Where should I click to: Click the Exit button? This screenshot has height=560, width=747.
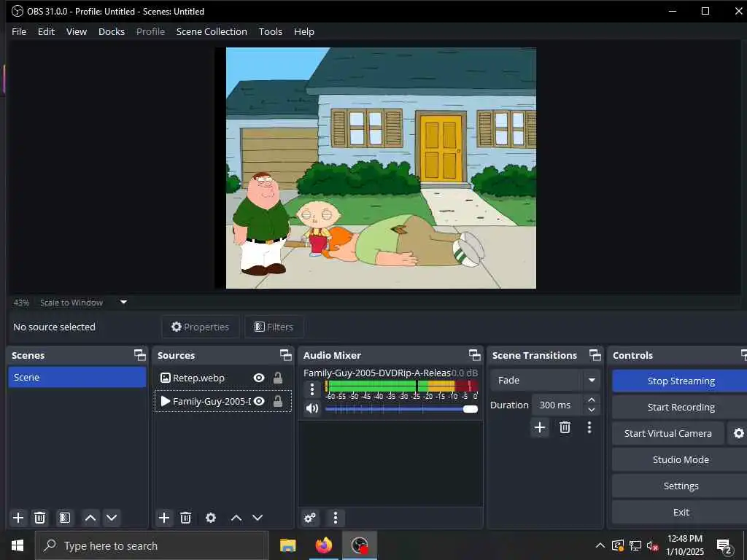(x=681, y=512)
